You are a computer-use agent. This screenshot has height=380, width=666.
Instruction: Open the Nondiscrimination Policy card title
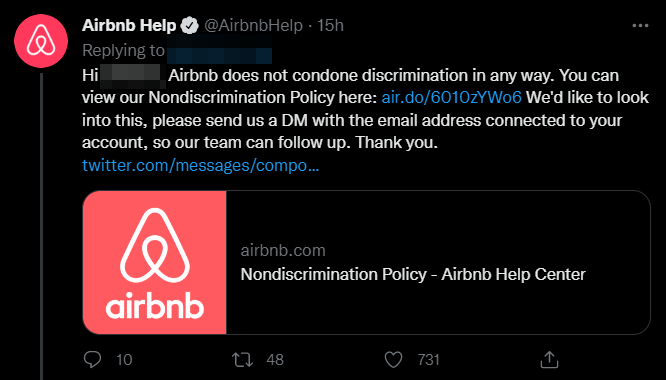tap(413, 274)
